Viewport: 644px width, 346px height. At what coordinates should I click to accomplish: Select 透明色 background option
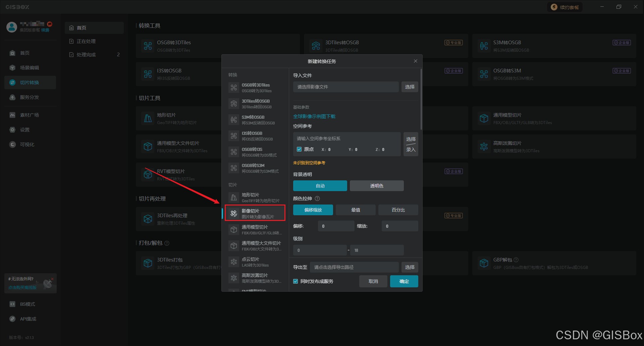(377, 186)
